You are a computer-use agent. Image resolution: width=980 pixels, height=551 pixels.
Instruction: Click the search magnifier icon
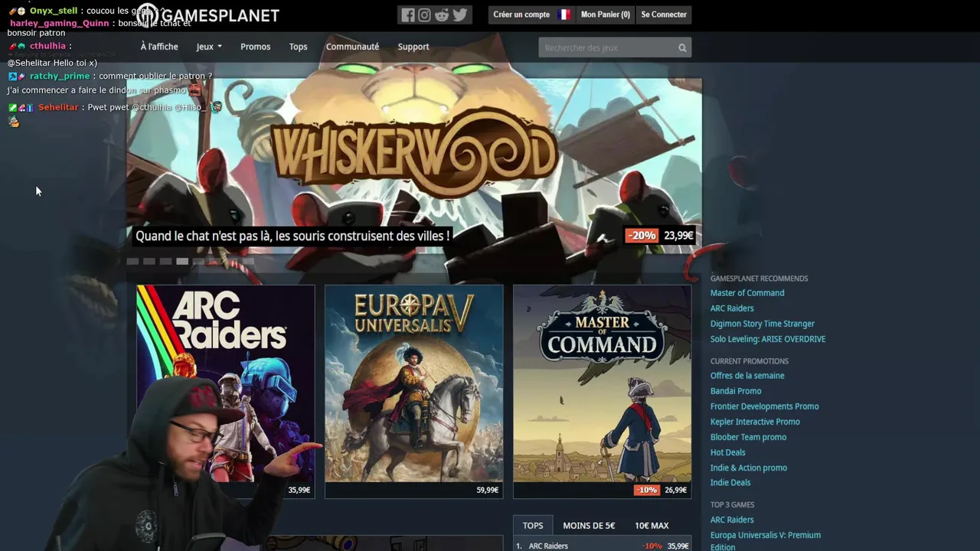[682, 47]
